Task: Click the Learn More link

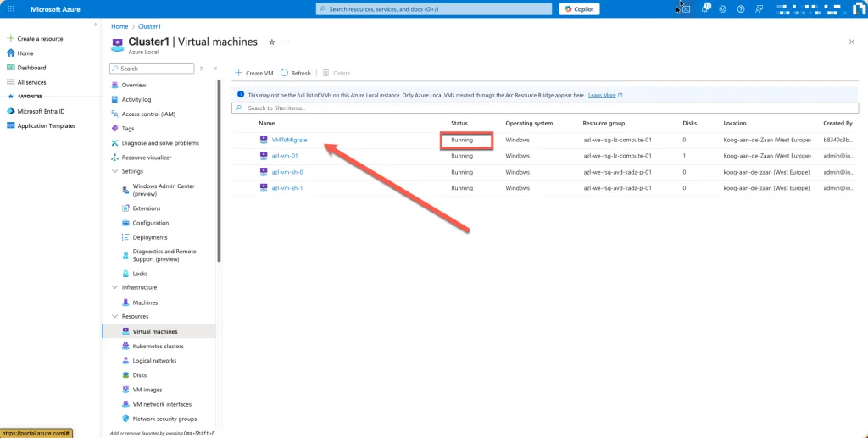Action: tap(602, 95)
